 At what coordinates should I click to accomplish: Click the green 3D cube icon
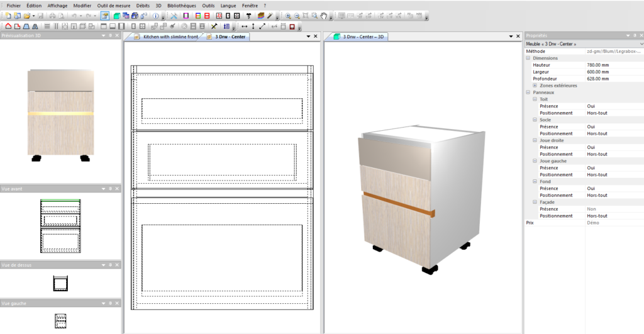coord(116,16)
